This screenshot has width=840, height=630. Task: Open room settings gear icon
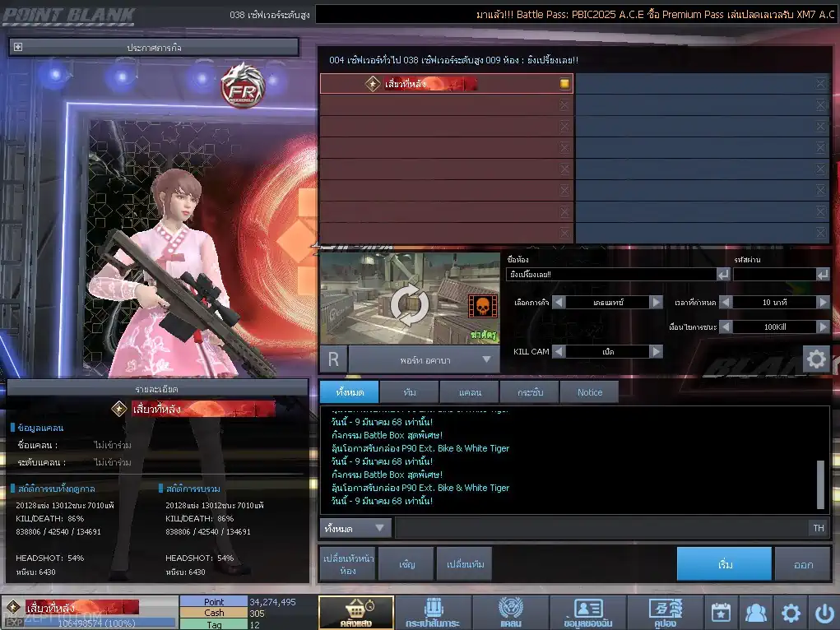coord(816,359)
